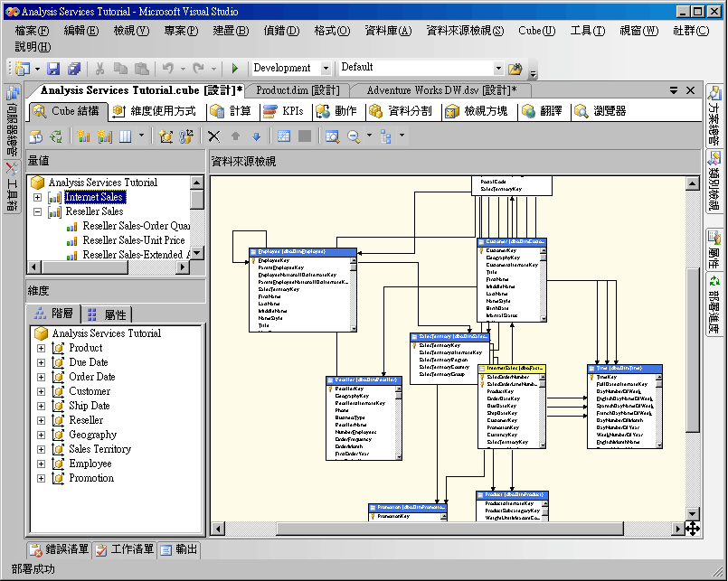Click the Reconnect green arrows icon
728x581 pixels.
point(56,136)
